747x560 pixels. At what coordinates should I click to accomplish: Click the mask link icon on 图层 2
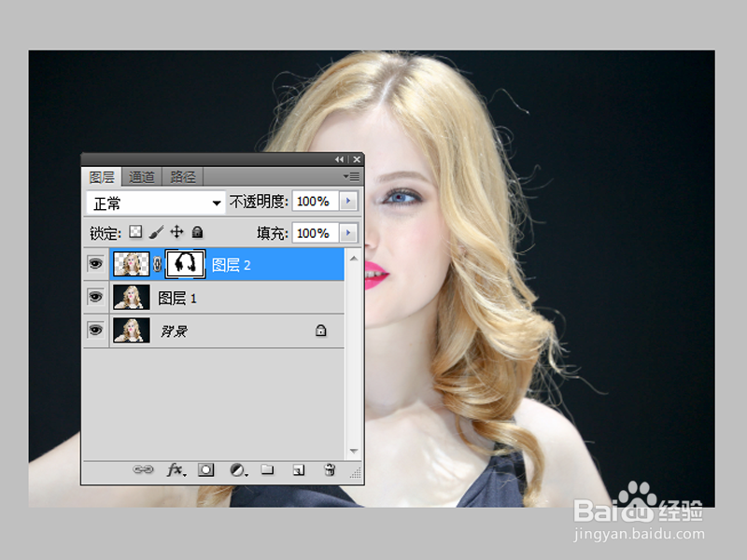157,264
